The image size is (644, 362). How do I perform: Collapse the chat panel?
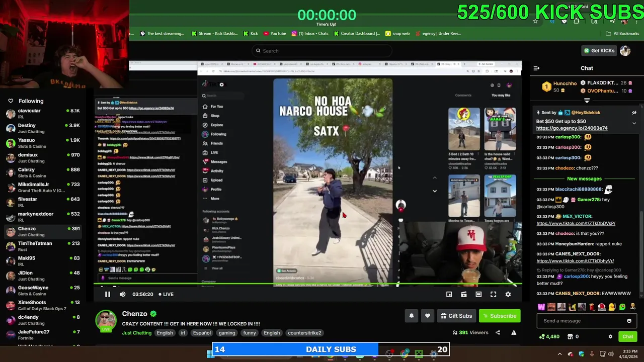[536, 68]
